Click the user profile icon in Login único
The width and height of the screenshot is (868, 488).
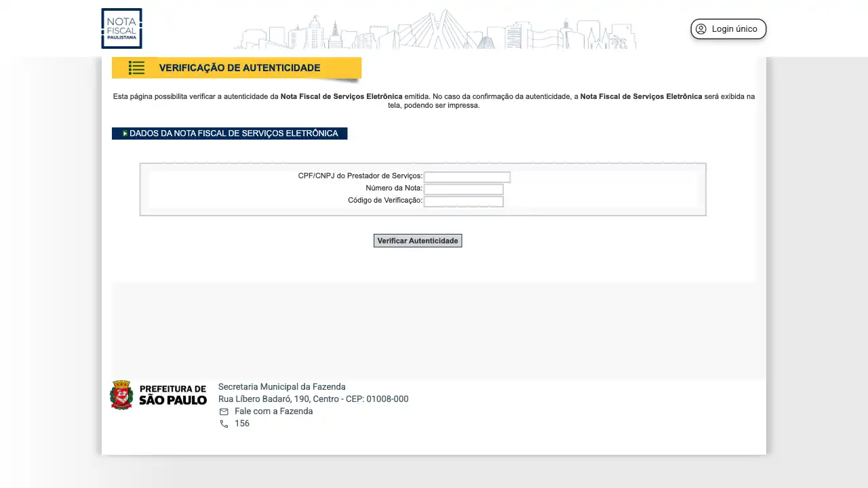coord(701,29)
